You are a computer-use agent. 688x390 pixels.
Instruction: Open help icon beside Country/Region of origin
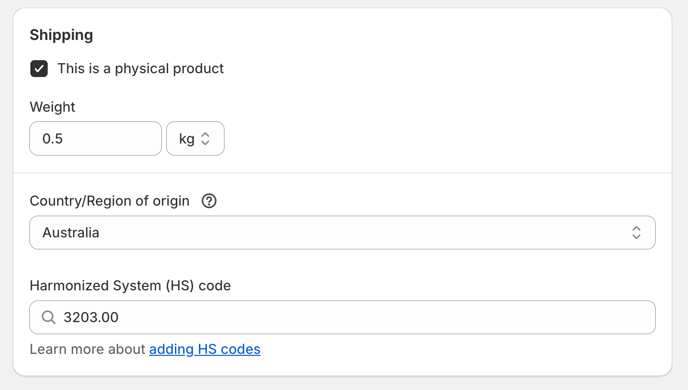tap(209, 201)
